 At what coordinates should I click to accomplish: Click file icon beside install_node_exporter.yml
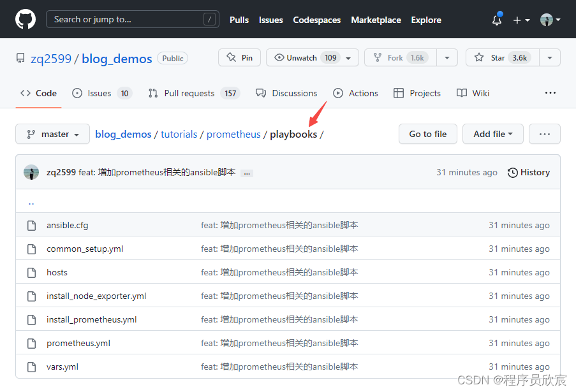pyautogui.click(x=32, y=296)
